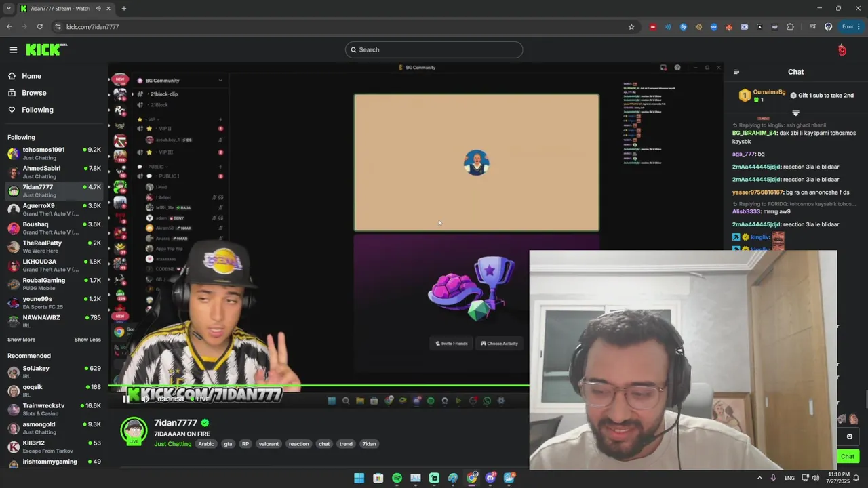
Task: Mute the stream volume speaker icon
Action: click(x=144, y=399)
